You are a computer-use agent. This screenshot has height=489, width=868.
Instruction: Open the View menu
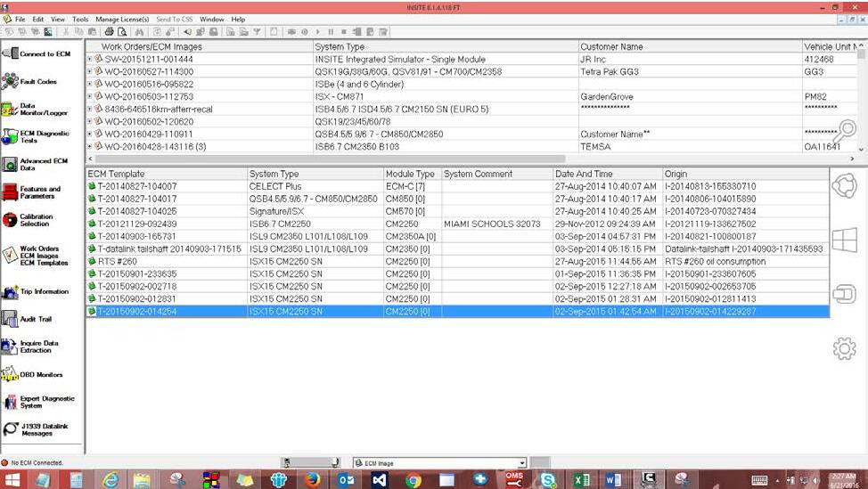(x=58, y=19)
